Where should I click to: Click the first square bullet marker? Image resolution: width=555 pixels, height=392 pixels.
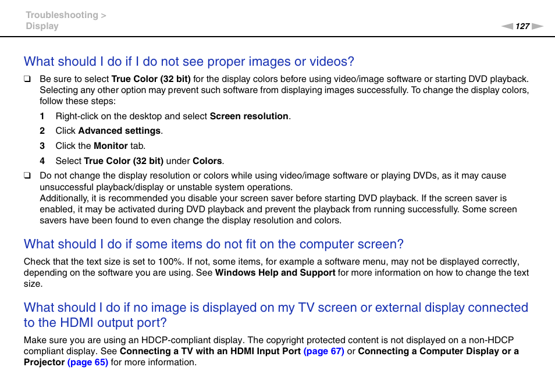tap(27, 79)
